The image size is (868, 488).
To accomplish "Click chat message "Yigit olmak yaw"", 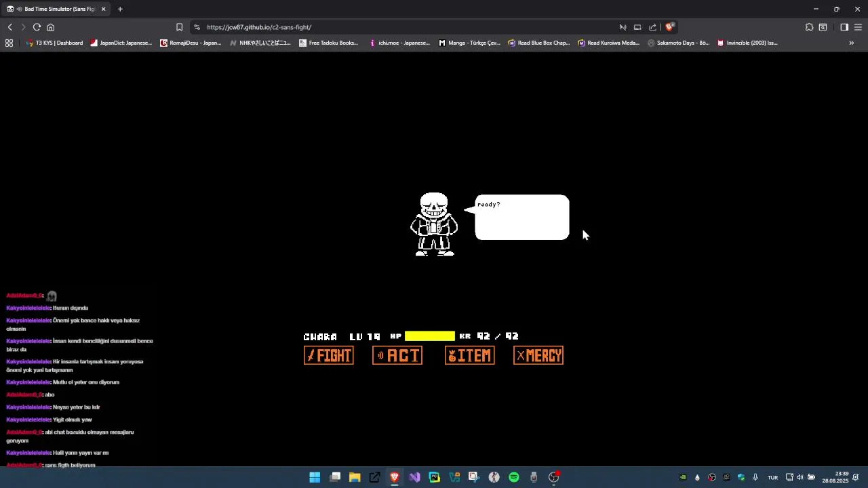I will 72,420.
